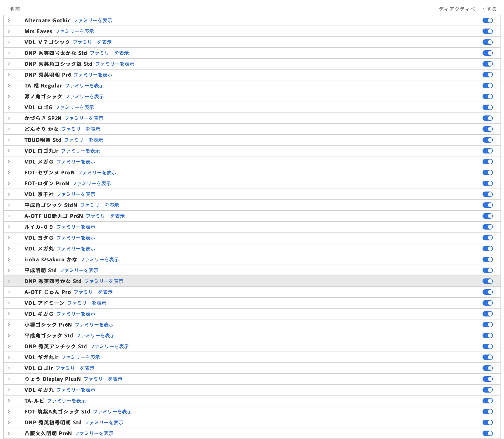
Task: Click the ディアクティベートする column label
Action: [x=467, y=9]
